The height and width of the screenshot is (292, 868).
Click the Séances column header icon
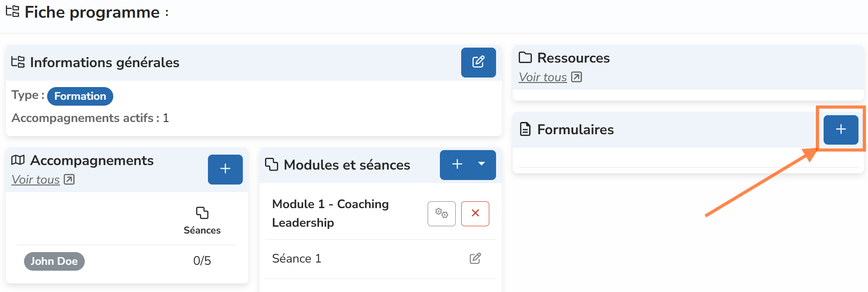coord(202,213)
